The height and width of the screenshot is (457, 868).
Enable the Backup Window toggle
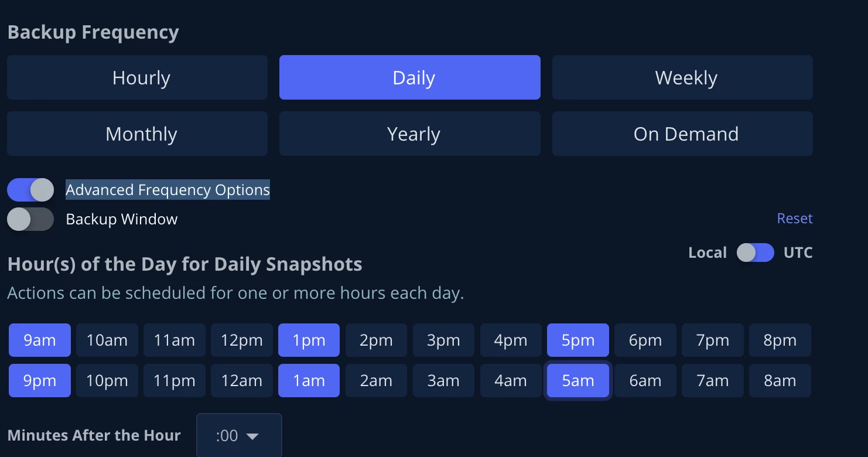tap(30, 219)
